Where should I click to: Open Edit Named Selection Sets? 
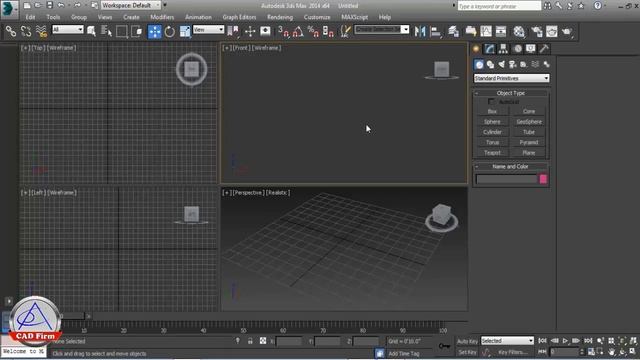(346, 31)
